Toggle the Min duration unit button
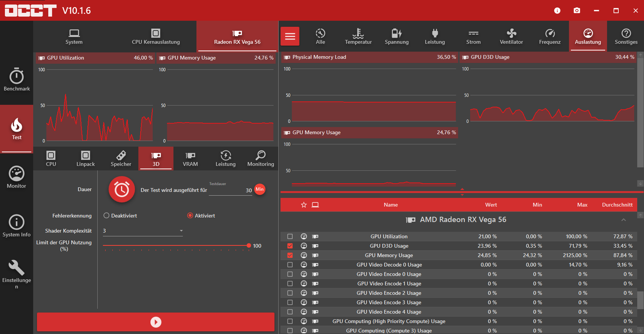 [x=260, y=189]
